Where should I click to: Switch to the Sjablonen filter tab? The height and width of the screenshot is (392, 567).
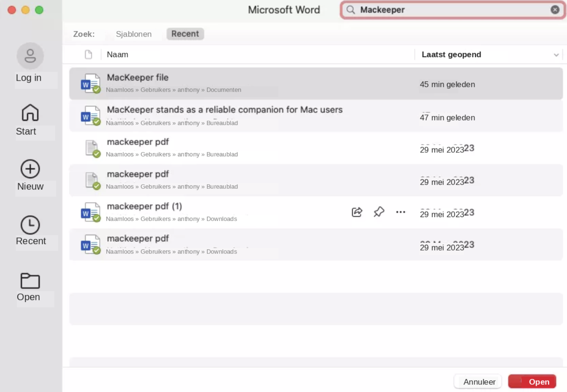134,34
